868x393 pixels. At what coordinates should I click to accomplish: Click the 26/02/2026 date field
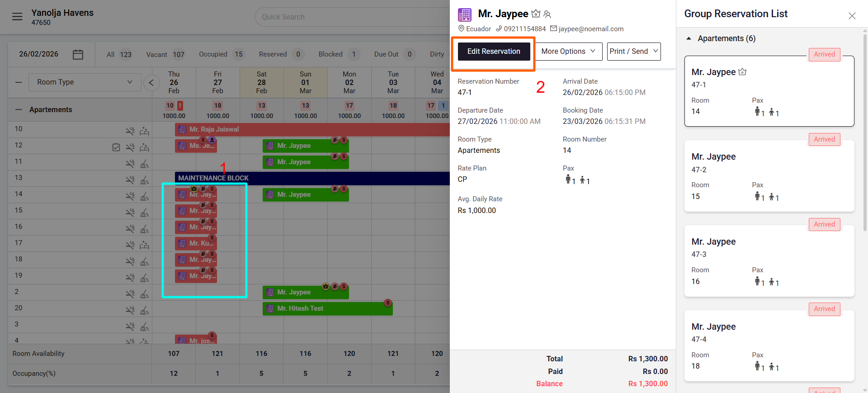(x=39, y=54)
